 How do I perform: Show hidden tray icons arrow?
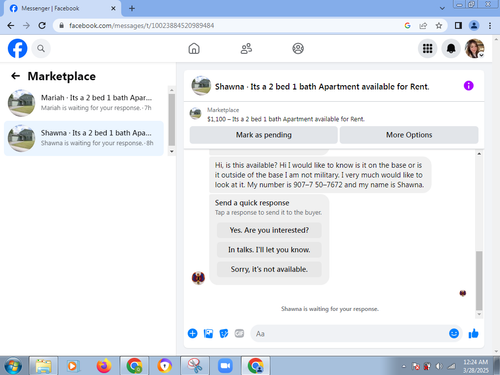pos(404,366)
